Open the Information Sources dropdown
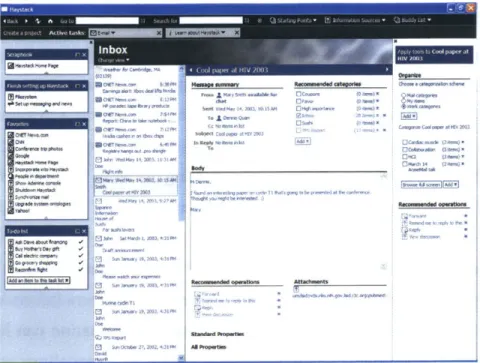The width and height of the screenshot is (480, 363). (355, 20)
